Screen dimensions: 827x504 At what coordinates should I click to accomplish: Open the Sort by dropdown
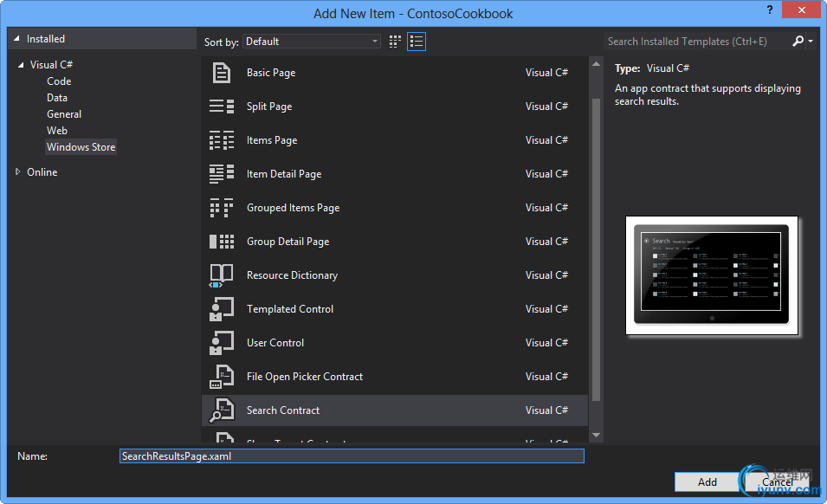coord(312,42)
